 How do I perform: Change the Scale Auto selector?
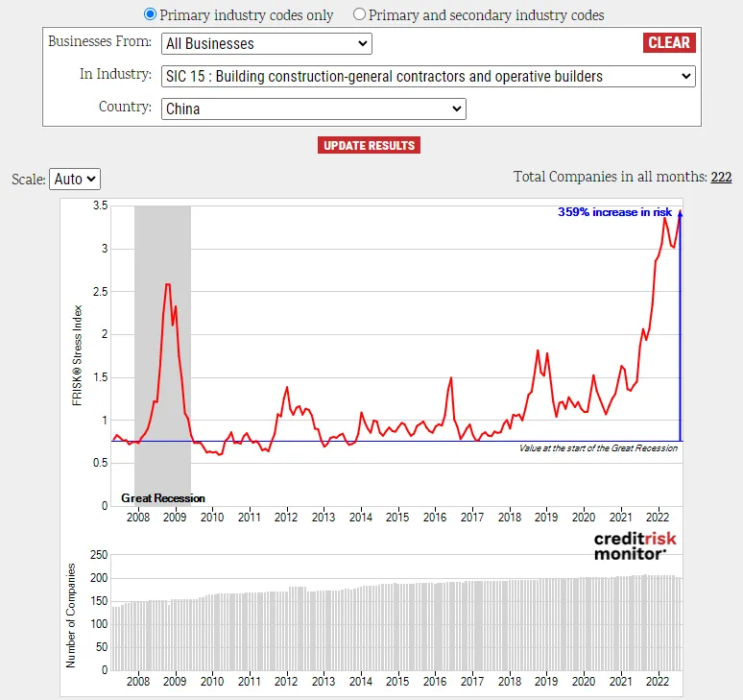(75, 180)
